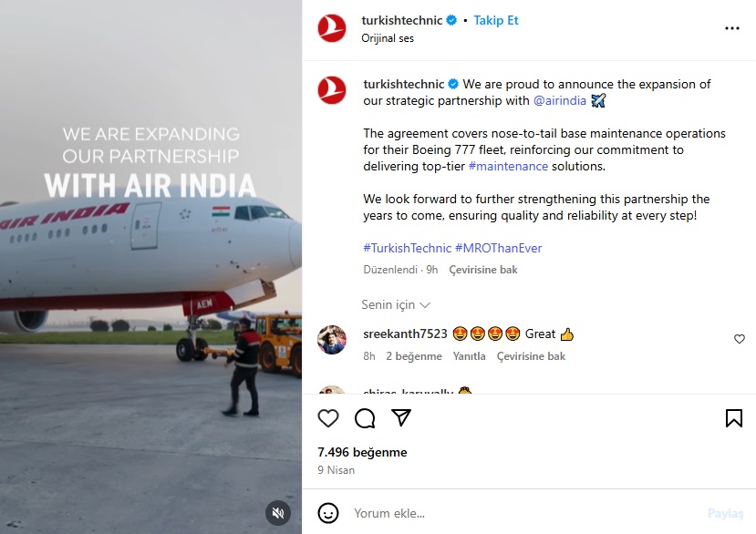
Task: Follow account via Takip Et
Action: click(x=496, y=20)
